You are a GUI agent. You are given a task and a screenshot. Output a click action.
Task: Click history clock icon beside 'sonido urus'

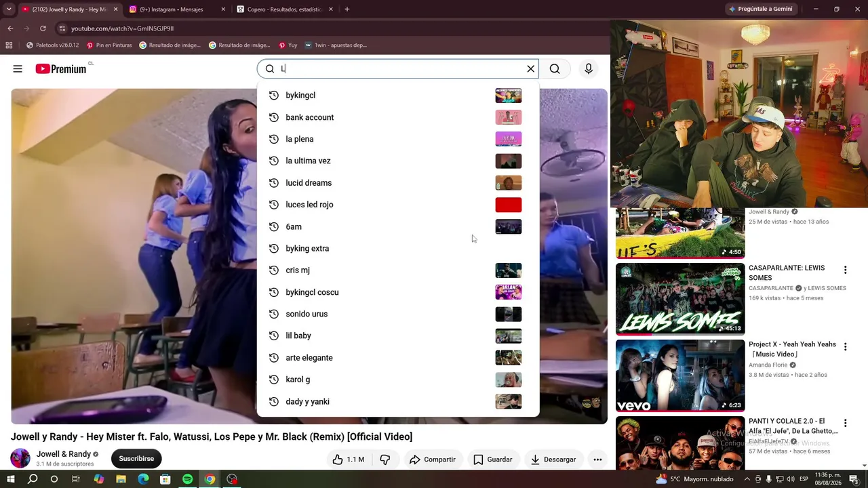tap(274, 314)
